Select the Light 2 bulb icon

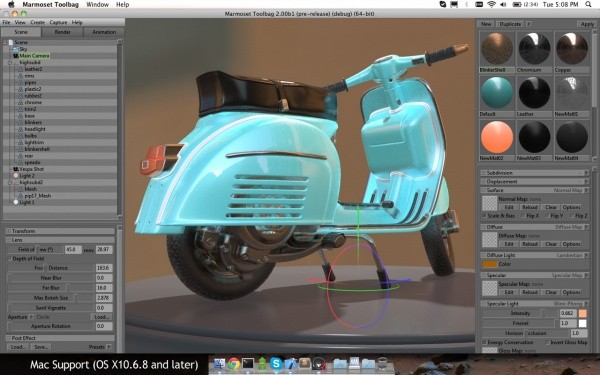pos(16,176)
